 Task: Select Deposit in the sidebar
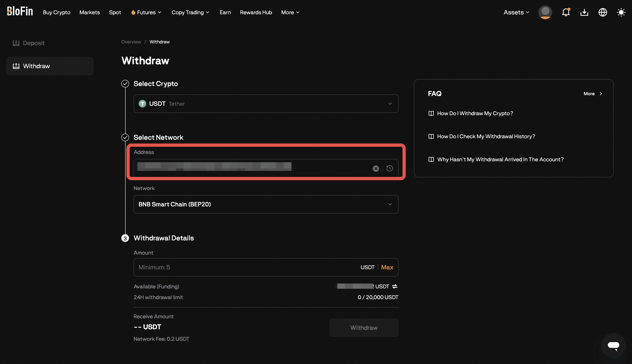pyautogui.click(x=33, y=43)
